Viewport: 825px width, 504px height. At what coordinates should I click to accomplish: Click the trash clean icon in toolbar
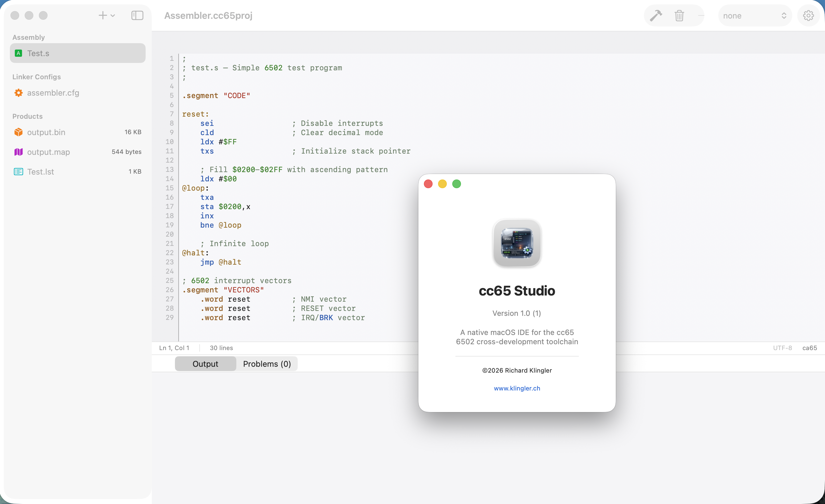coord(679,16)
